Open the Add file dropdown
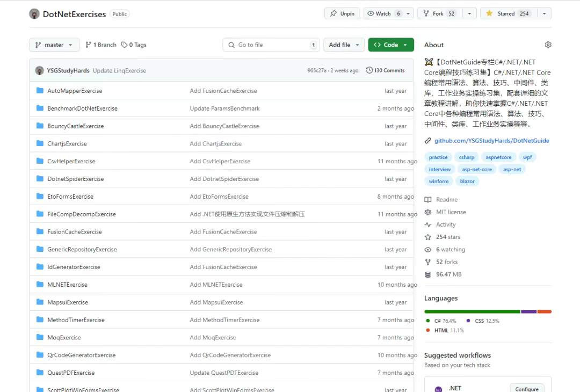This screenshot has width=580, height=392. [344, 45]
